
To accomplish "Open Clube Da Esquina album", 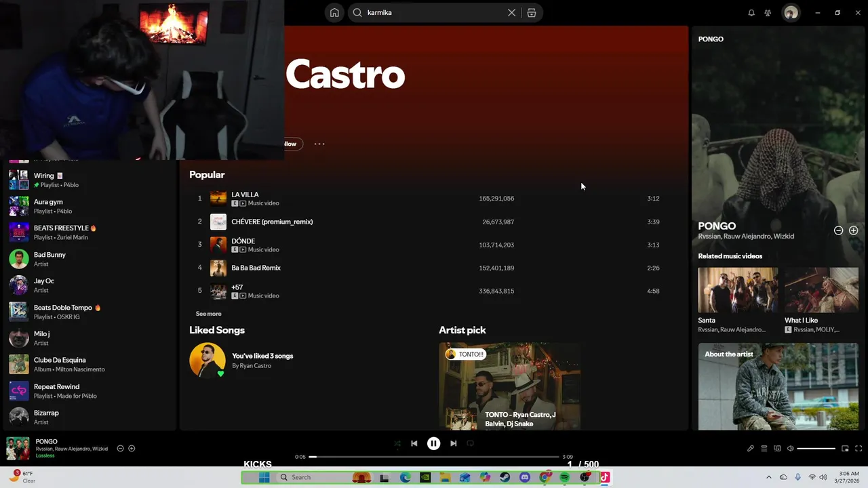I will [x=88, y=364].
